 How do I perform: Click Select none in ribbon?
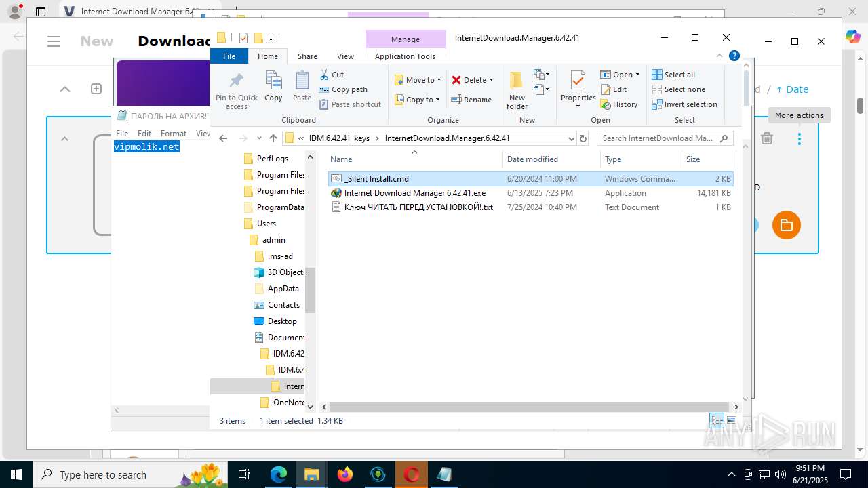[678, 89]
